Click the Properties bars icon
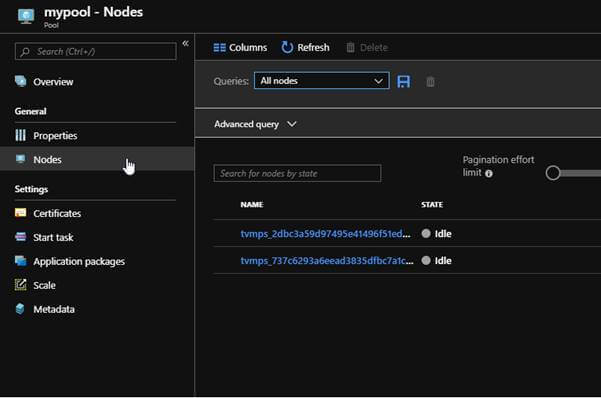The height and width of the screenshot is (398, 601). pos(21,135)
